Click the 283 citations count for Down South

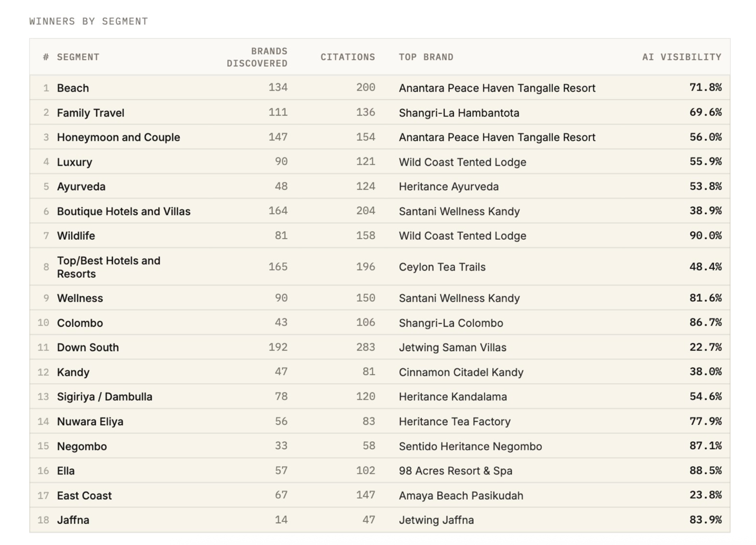[365, 347]
